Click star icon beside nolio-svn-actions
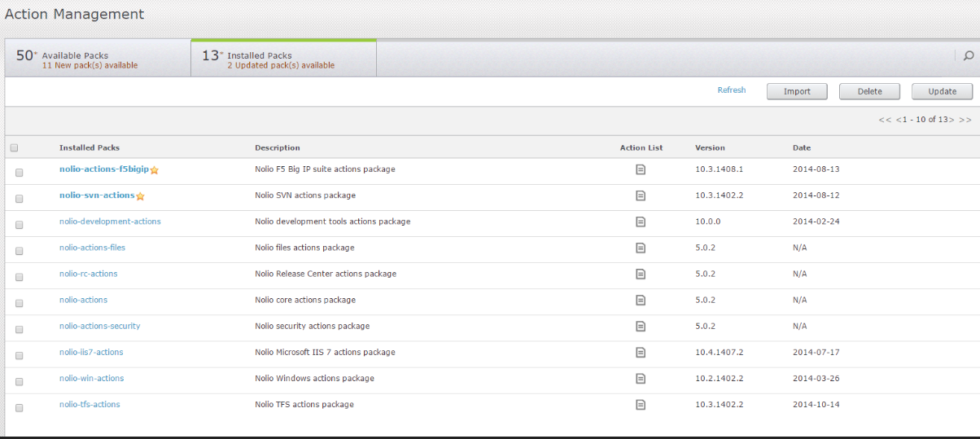 click(x=140, y=196)
